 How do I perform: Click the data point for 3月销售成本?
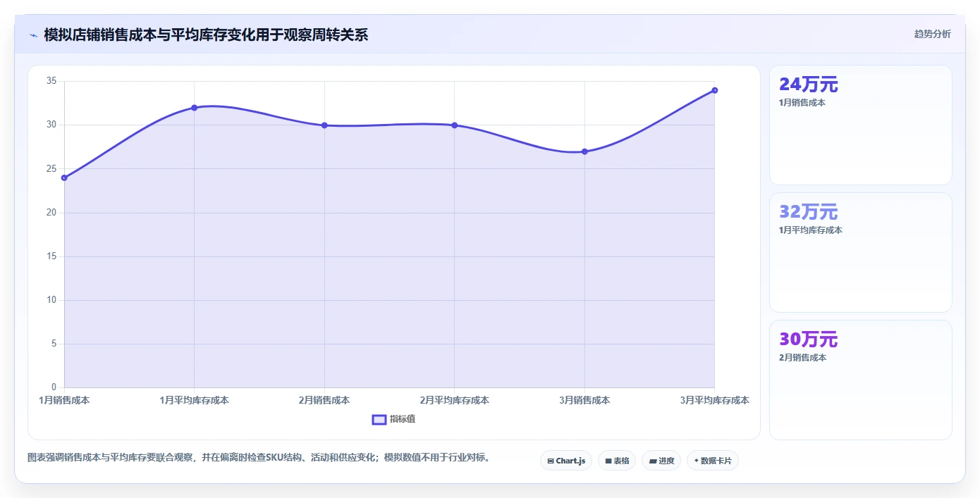click(x=584, y=151)
